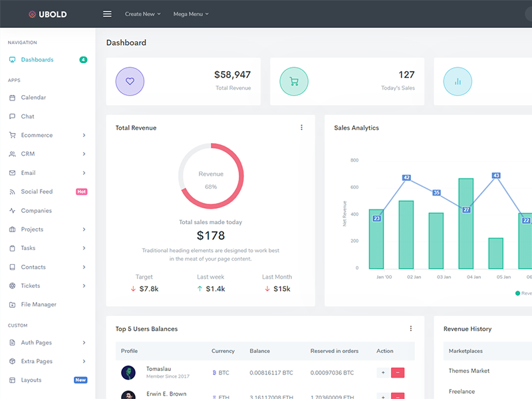The image size is (532, 399).
Task: Click the blue bar chart stat icon
Action: pyautogui.click(x=458, y=81)
